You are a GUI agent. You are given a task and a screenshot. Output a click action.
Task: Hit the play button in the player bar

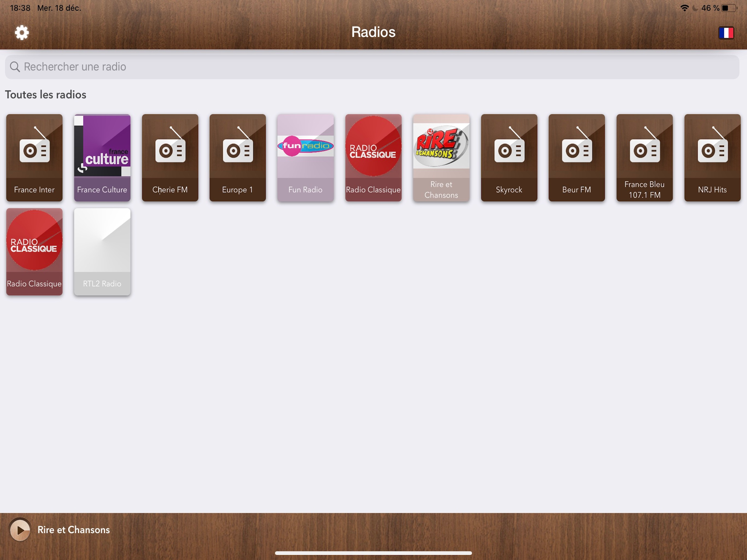point(20,530)
